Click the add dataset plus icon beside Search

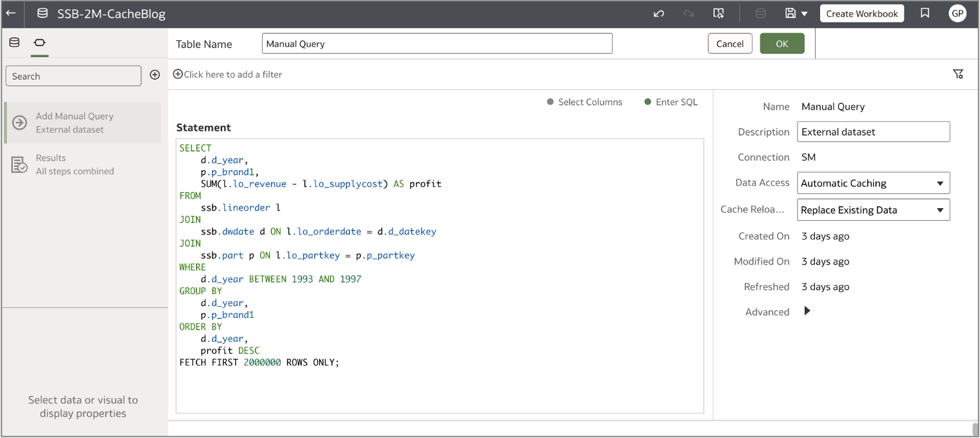[155, 74]
